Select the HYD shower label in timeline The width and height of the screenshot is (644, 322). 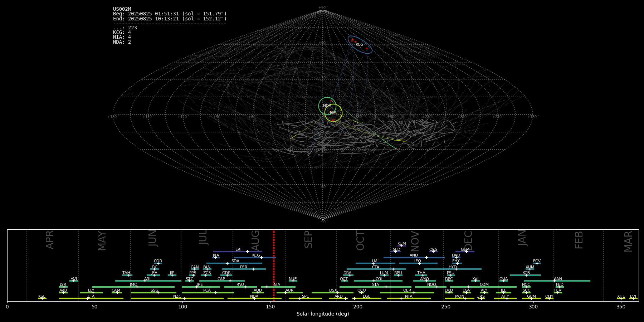[453, 267]
